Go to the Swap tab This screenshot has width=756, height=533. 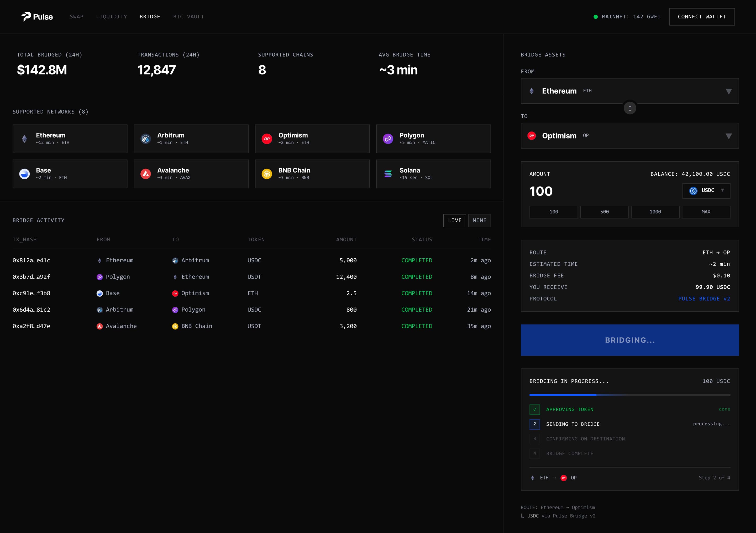[76, 17]
